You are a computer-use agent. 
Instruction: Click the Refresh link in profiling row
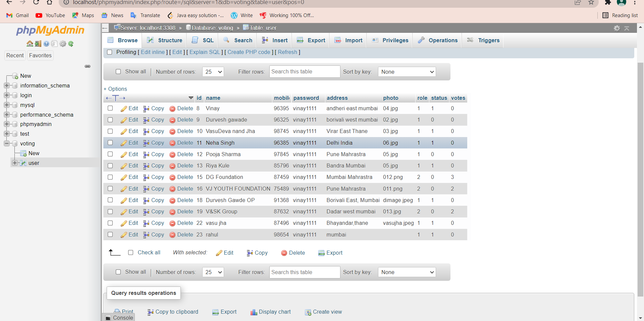click(287, 52)
